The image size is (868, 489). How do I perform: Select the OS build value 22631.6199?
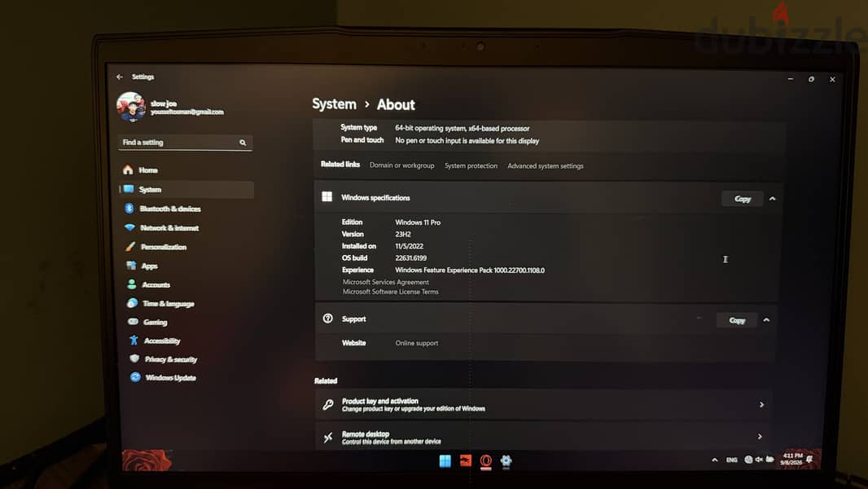(410, 258)
